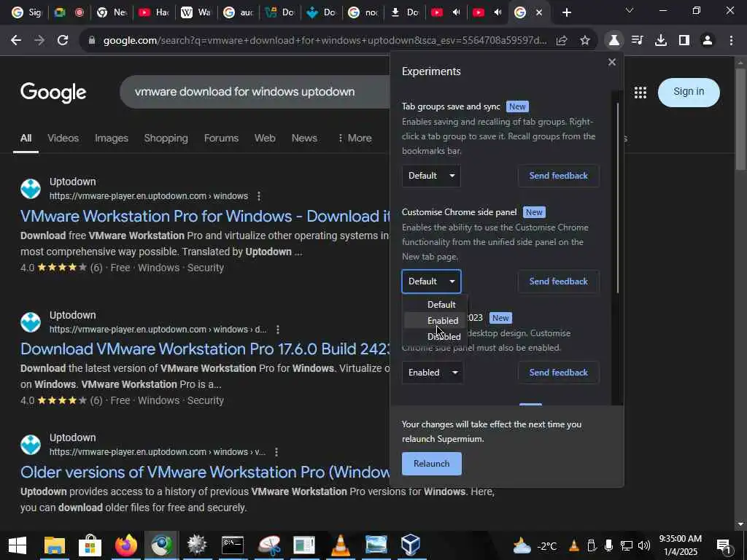
Task: Open options for the second Uptodown result
Action: (278, 330)
